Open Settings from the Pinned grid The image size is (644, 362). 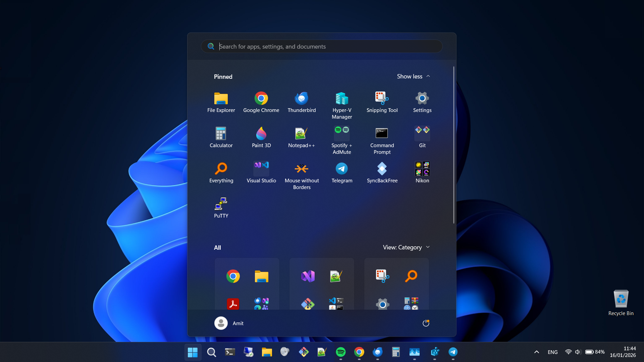(422, 102)
